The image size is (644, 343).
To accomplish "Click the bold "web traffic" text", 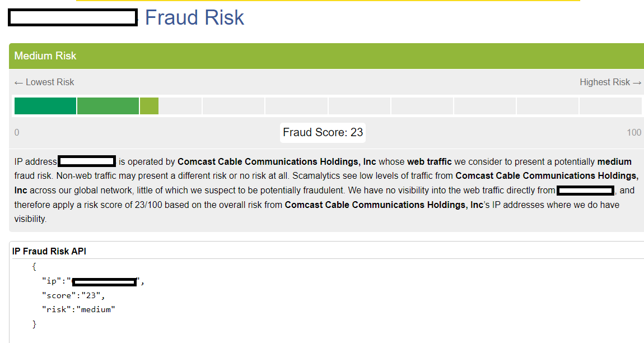I will coord(429,162).
